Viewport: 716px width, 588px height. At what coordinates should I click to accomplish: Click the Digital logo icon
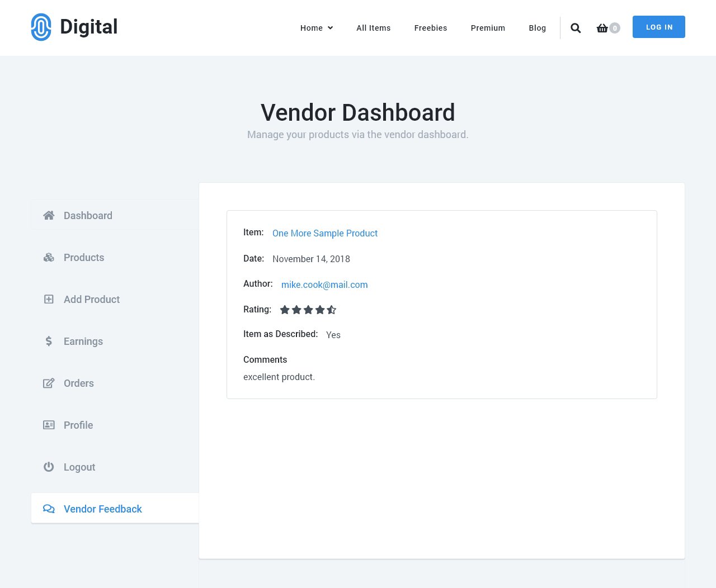click(41, 27)
